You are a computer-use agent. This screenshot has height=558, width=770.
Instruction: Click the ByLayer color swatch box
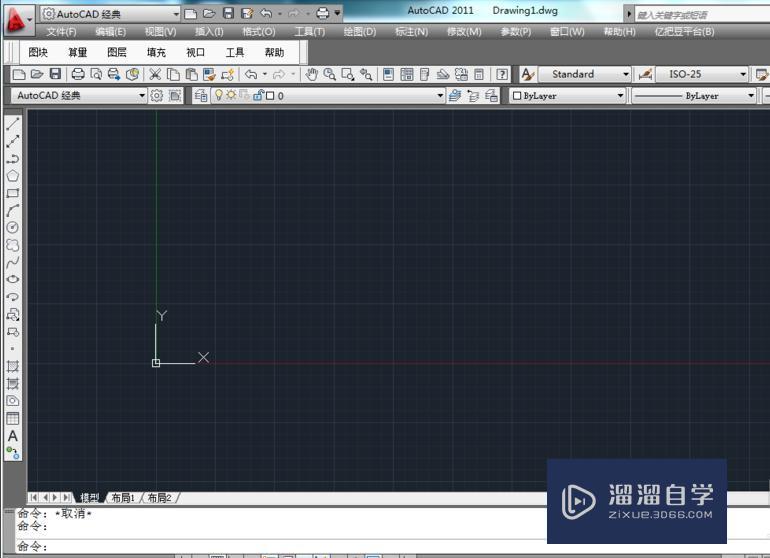pyautogui.click(x=517, y=95)
